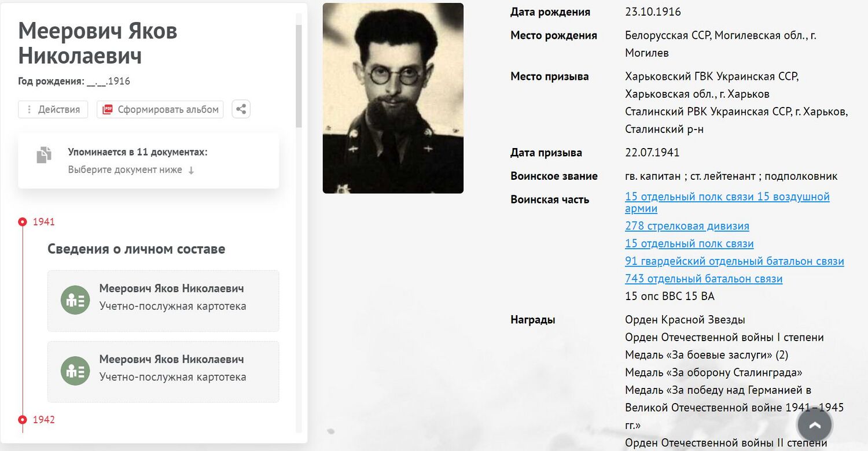Image resolution: width=868 pixels, height=451 pixels.
Task: Visit 91 гвардейский отдельный батальон связи link
Action: 734,261
